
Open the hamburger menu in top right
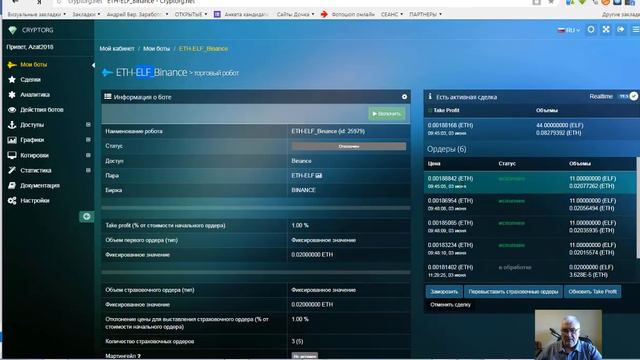(636, 29)
